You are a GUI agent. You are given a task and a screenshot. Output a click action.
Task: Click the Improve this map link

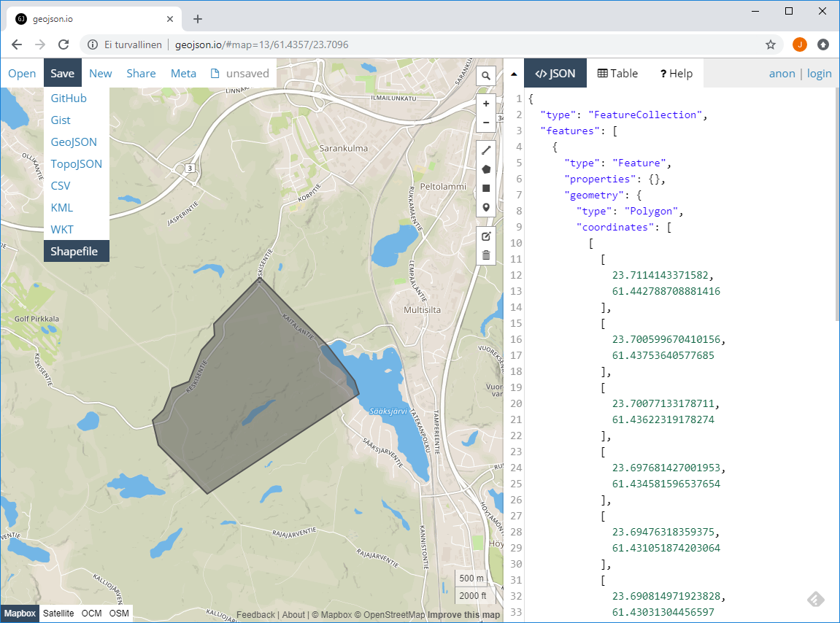pyautogui.click(x=464, y=615)
